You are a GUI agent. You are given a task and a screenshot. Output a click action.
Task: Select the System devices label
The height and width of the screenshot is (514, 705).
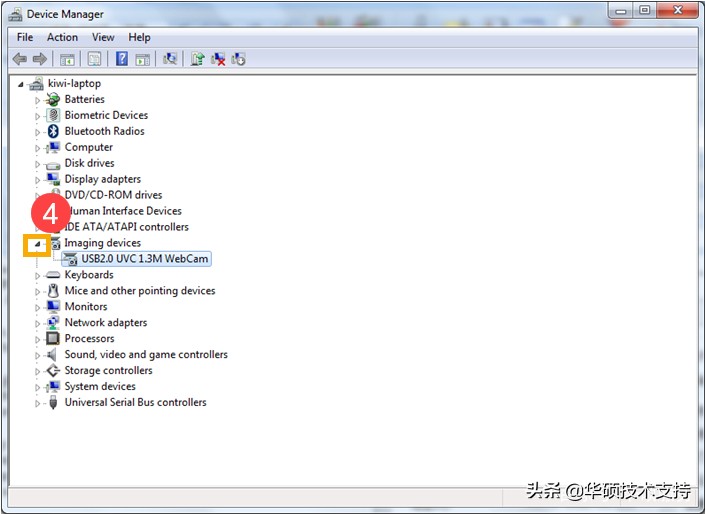[100, 386]
